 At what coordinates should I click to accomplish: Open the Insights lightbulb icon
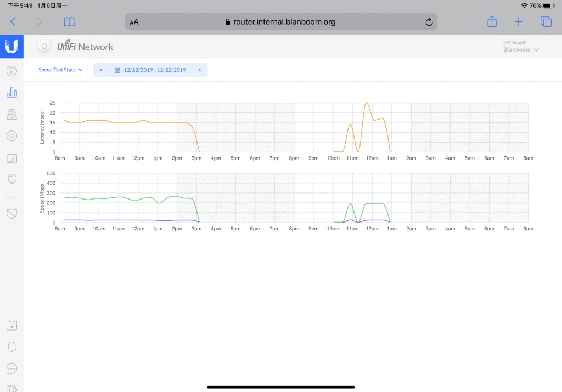[12, 179]
